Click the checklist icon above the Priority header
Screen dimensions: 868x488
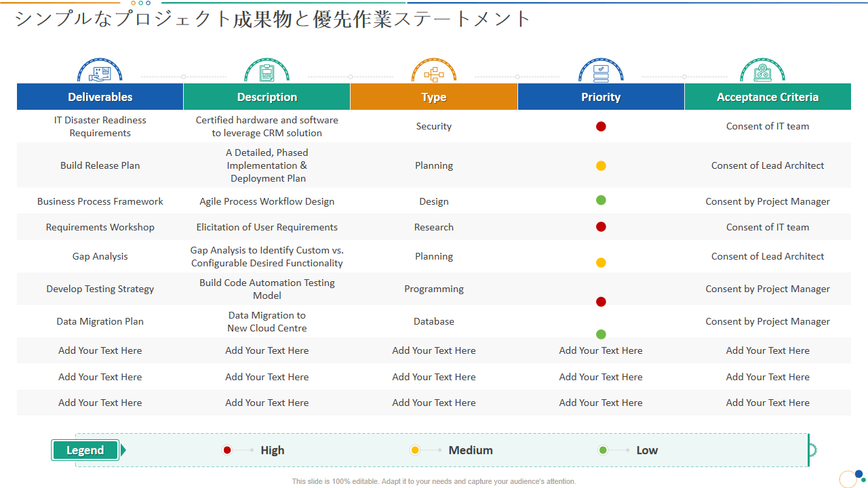click(601, 71)
